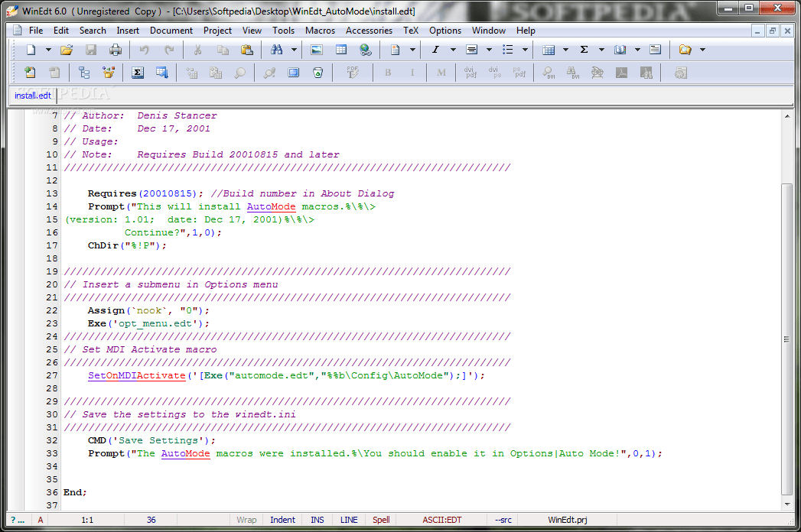Screen dimensions: 801x532
Task: Click the --src status bar field
Action: [503, 520]
